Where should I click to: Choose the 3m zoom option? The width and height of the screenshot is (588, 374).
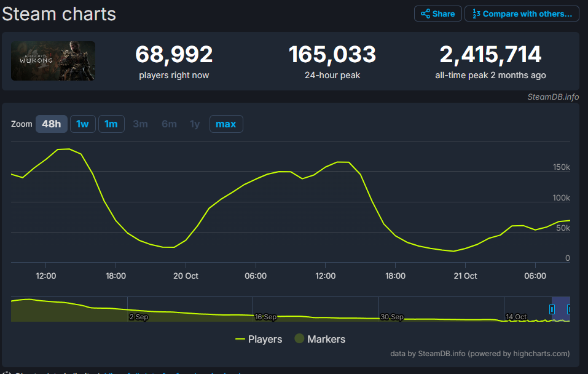point(140,124)
